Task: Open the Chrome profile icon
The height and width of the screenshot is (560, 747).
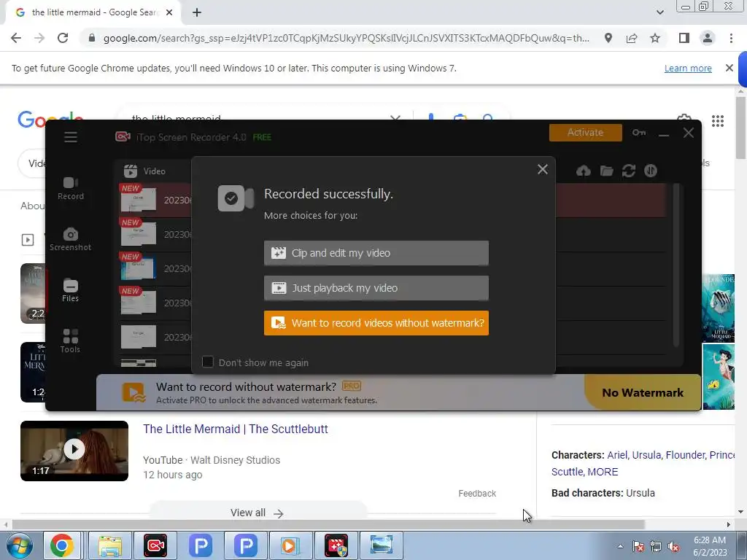Action: (x=708, y=38)
